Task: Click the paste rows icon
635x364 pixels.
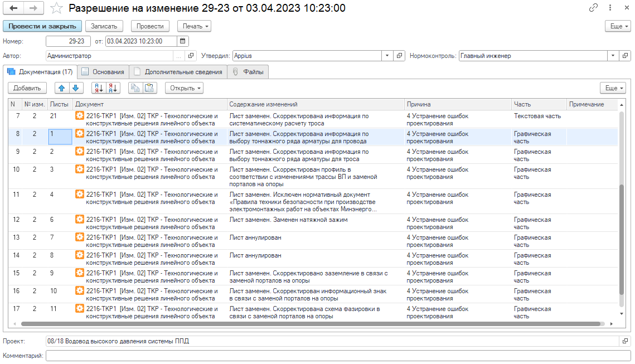Action: (149, 88)
